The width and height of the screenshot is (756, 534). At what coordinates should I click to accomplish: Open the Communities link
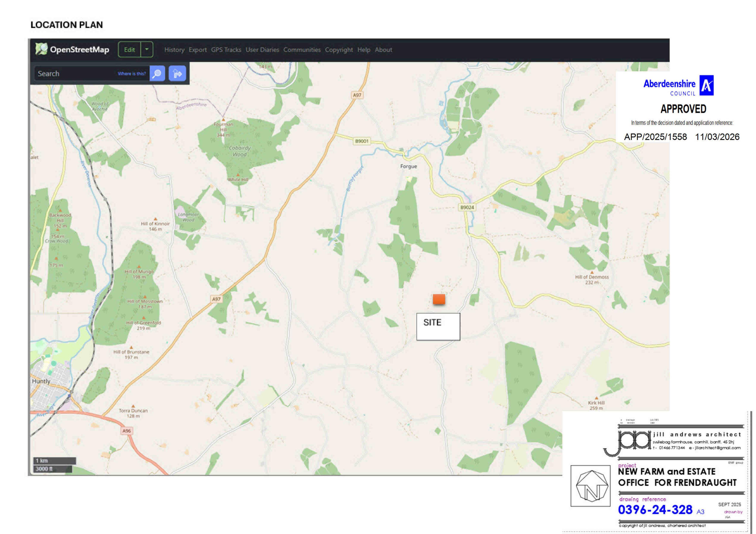302,50
